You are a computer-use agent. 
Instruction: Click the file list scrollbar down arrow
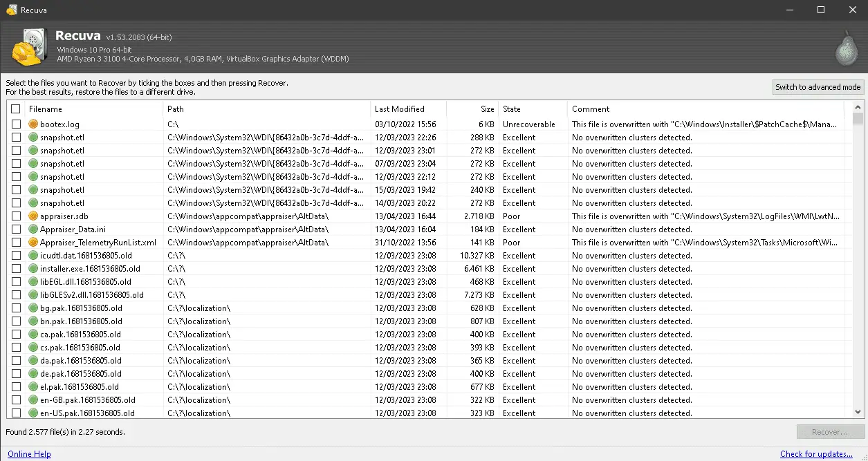click(858, 412)
